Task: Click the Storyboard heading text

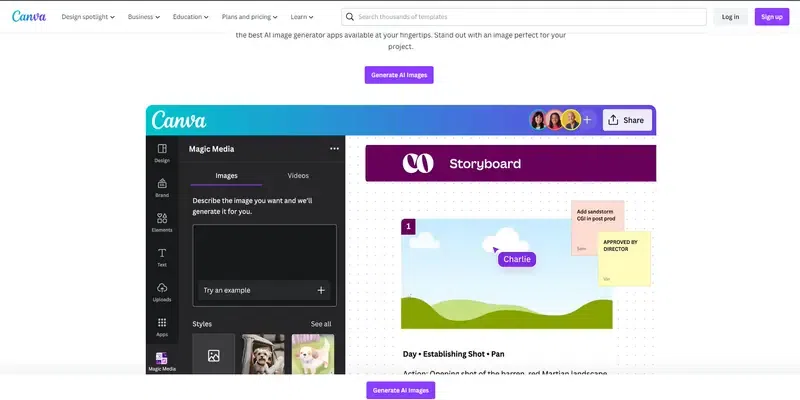Action: pyautogui.click(x=485, y=164)
